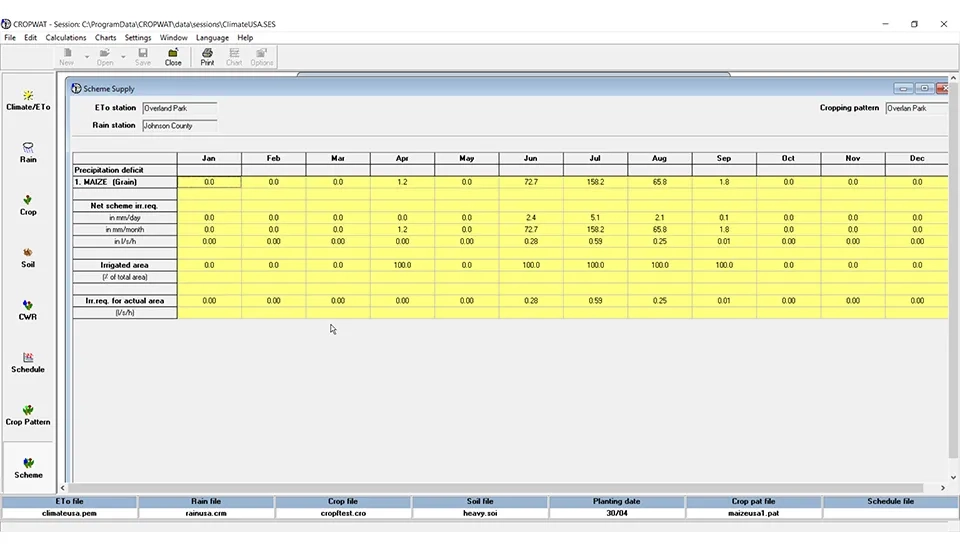Screen dimensions: 960x548
Task: Expand the New button dropdown arrow
Action: point(86,57)
